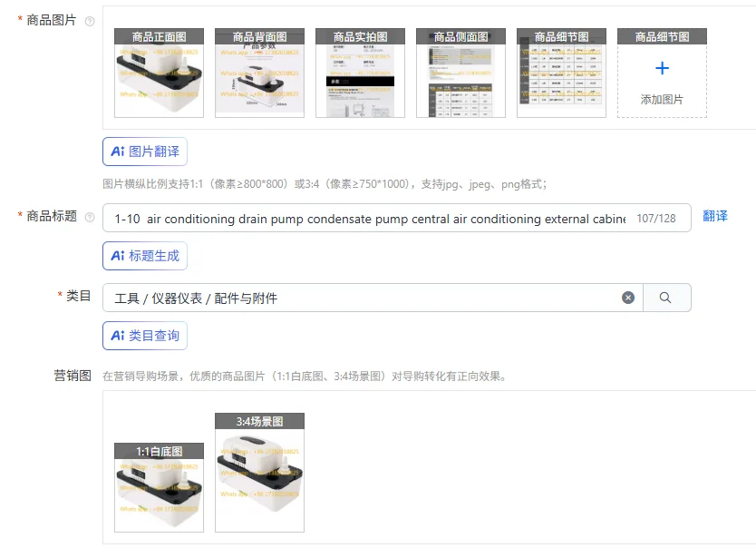
Task: Click the 营销图 section label
Action: [73, 376]
